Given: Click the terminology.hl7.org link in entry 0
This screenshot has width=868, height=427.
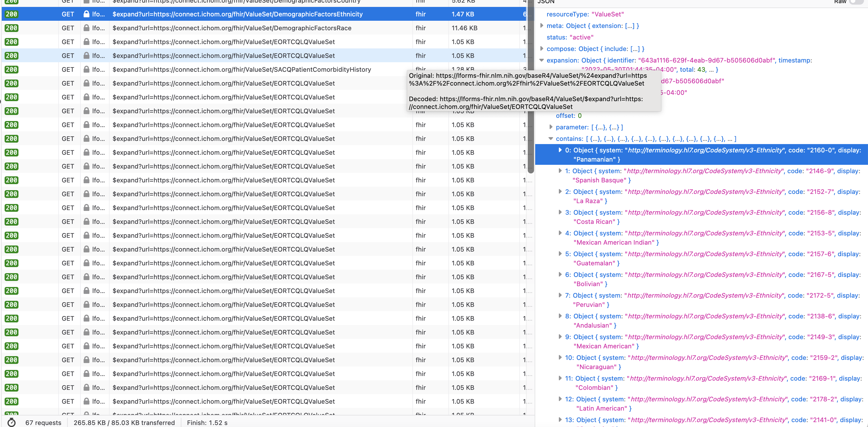Looking at the screenshot, I should [x=705, y=150].
